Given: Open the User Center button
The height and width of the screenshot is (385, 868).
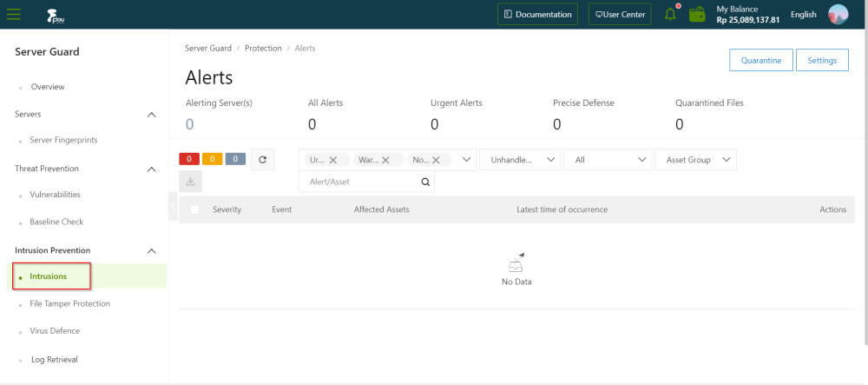Looking at the screenshot, I should [x=620, y=15].
